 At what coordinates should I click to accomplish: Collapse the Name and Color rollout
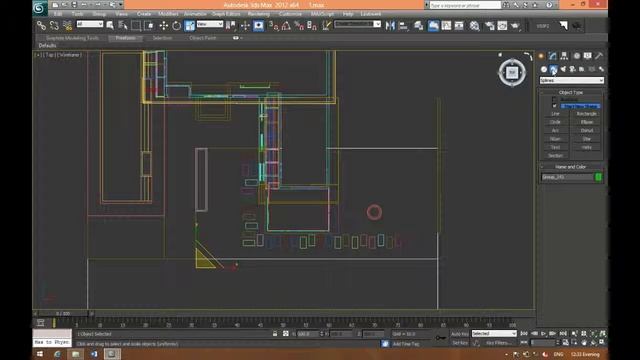[571, 167]
